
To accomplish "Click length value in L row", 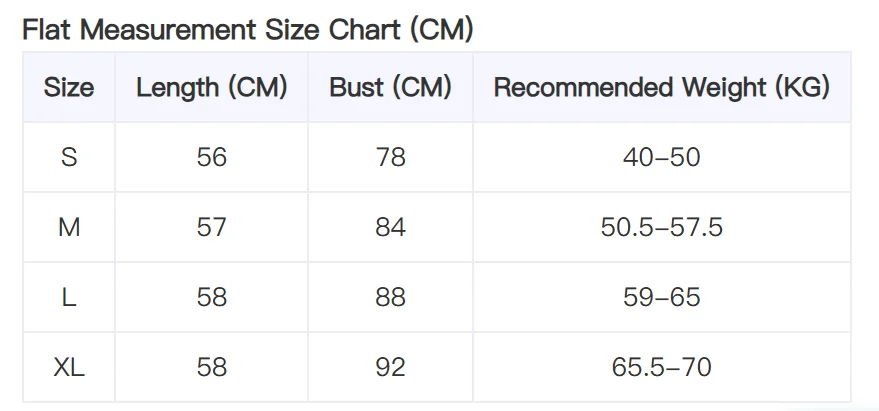I will pos(212,297).
